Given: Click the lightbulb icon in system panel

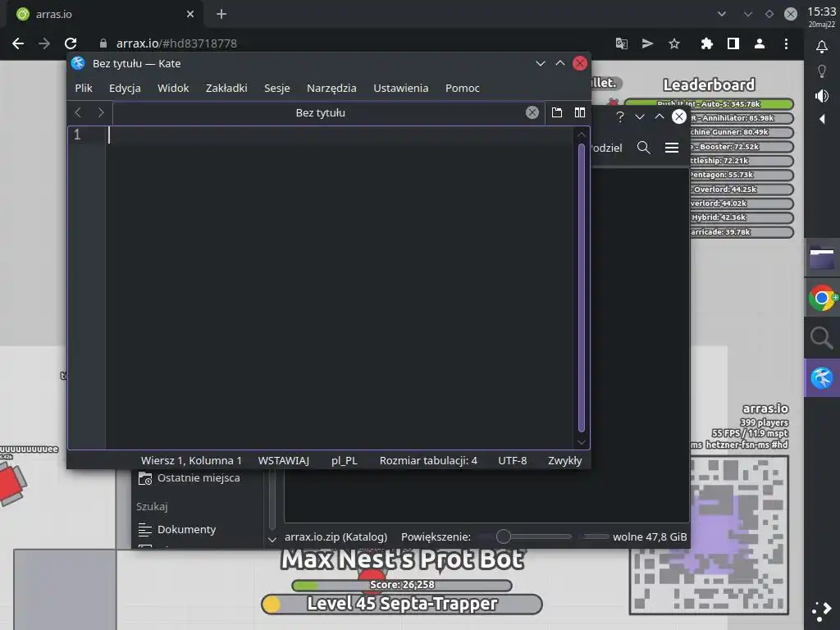Looking at the screenshot, I should point(822,71).
